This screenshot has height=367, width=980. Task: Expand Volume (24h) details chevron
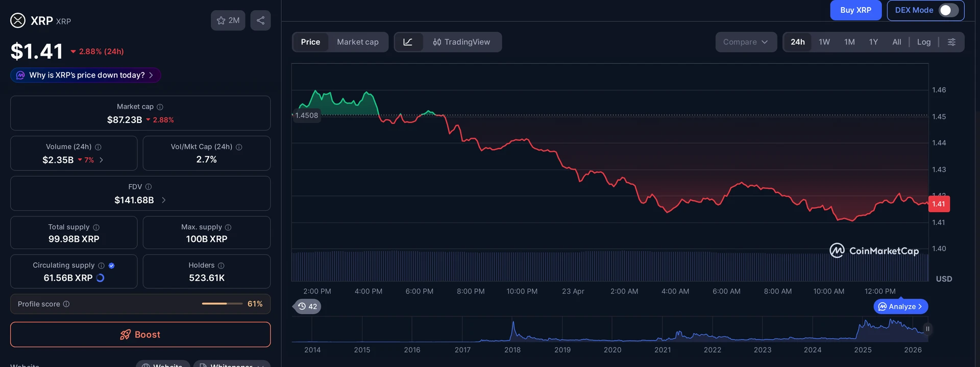coord(101,160)
